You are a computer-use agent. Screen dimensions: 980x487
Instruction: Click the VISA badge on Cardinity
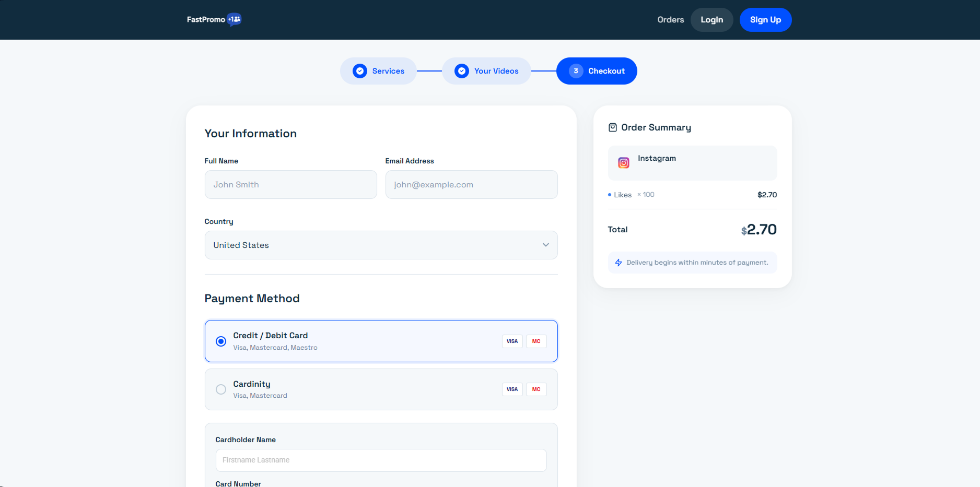(512, 389)
